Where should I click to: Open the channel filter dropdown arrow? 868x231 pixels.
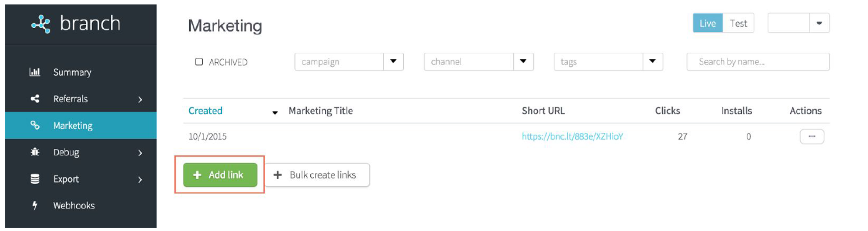click(523, 61)
